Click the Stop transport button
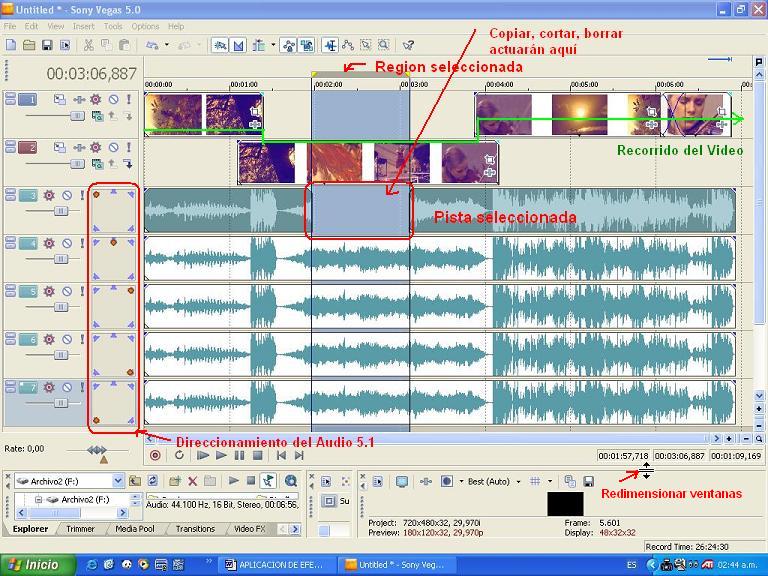This screenshot has width=768, height=576. (258, 456)
